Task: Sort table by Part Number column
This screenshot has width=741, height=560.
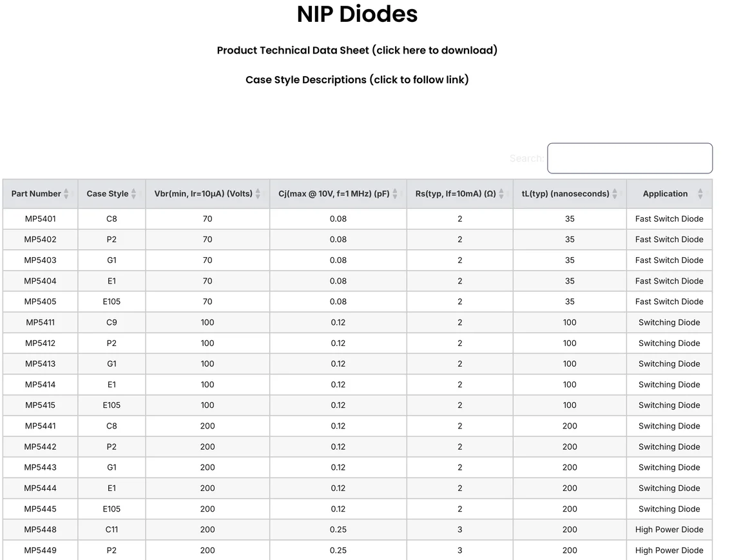Action: coord(66,194)
